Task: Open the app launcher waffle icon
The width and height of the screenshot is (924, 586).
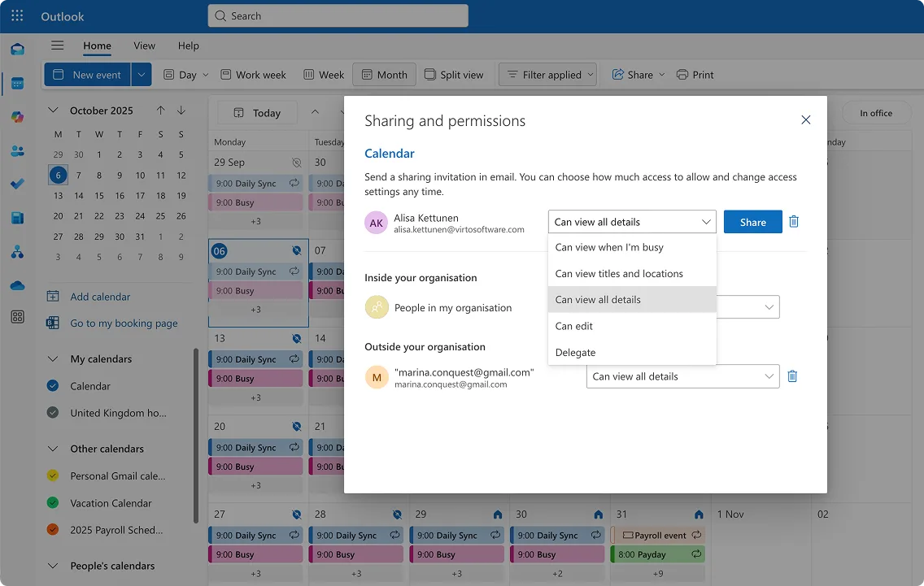Action: click(x=16, y=15)
